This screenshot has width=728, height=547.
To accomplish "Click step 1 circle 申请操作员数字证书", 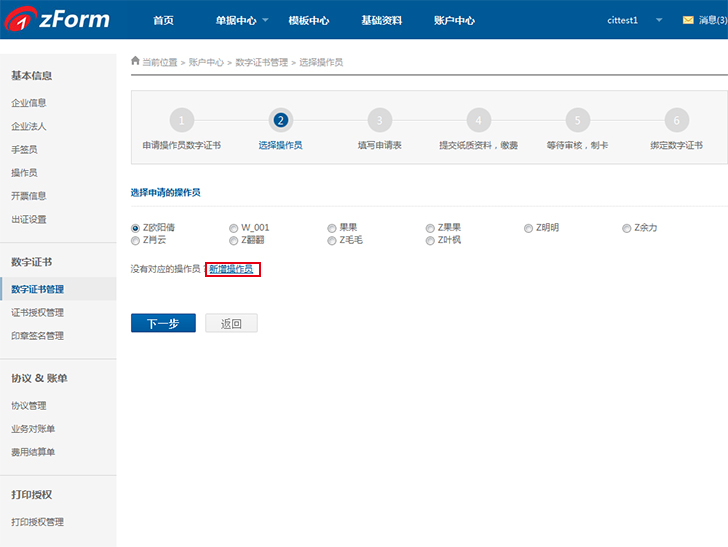I will 181,121.
